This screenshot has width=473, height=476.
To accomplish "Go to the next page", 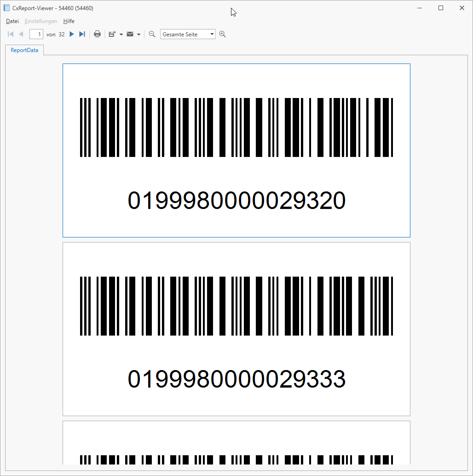I will click(x=72, y=34).
